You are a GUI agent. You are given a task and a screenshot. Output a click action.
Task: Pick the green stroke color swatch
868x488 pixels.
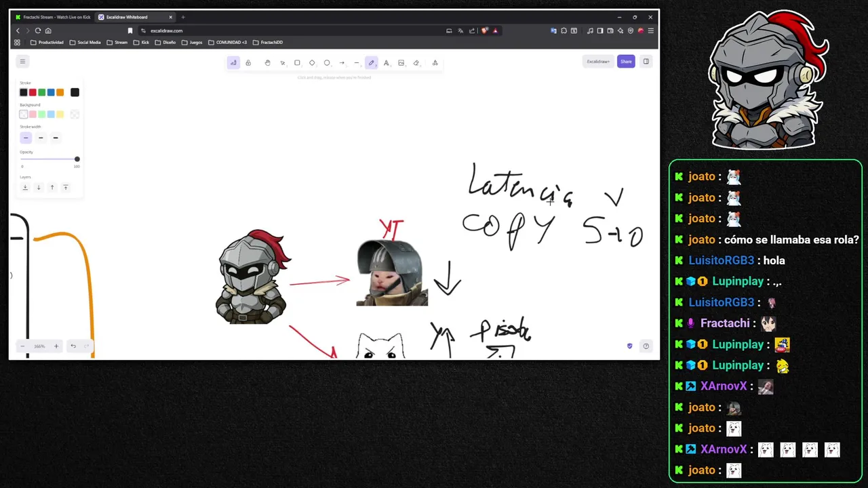coord(42,92)
